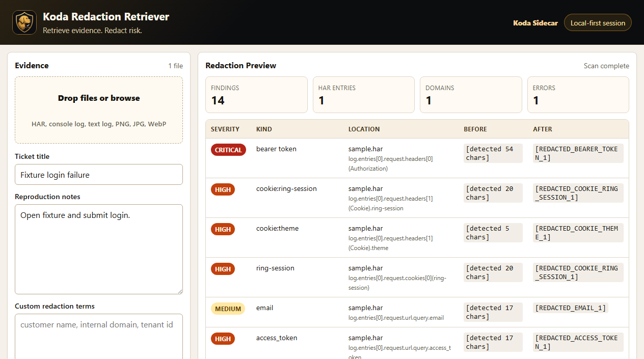Image resolution: width=644 pixels, height=359 pixels.
Task: Select the email kind cell
Action: (264, 308)
